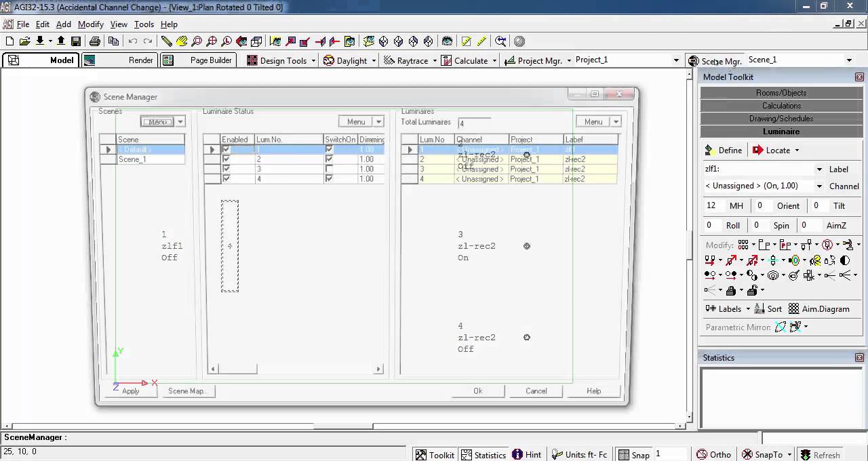Click the Parametric Mirror first icon

781,327
